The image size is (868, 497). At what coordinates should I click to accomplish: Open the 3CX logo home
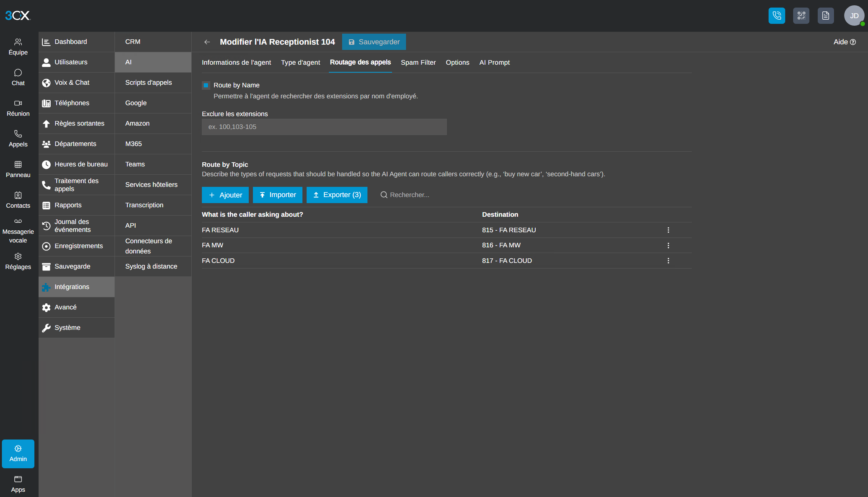coord(17,16)
